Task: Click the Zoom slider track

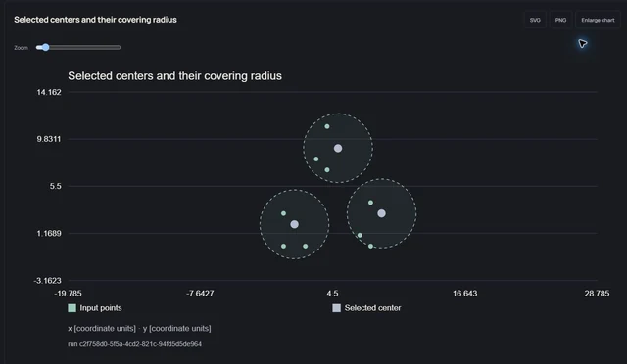Action: [x=78, y=47]
